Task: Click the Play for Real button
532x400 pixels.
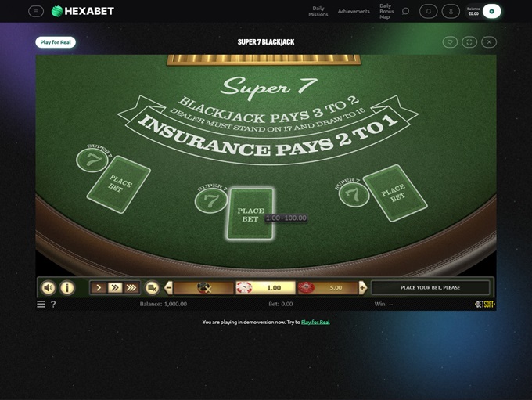Action: [x=56, y=42]
